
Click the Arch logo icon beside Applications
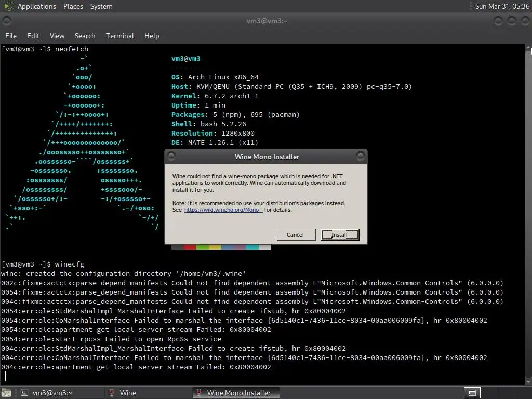click(x=8, y=6)
